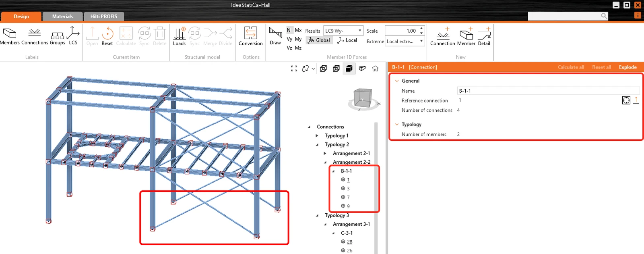Click the Explode button
644x254 pixels.
[x=627, y=67]
